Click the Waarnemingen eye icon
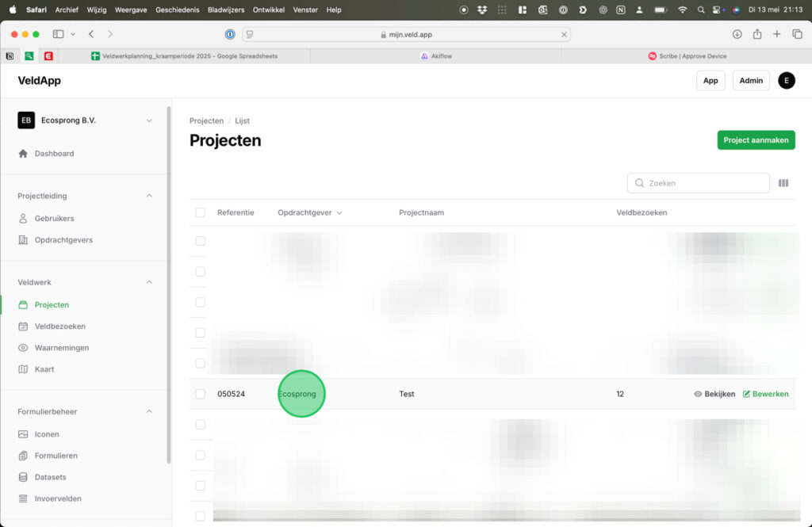The image size is (812, 527). tap(23, 348)
